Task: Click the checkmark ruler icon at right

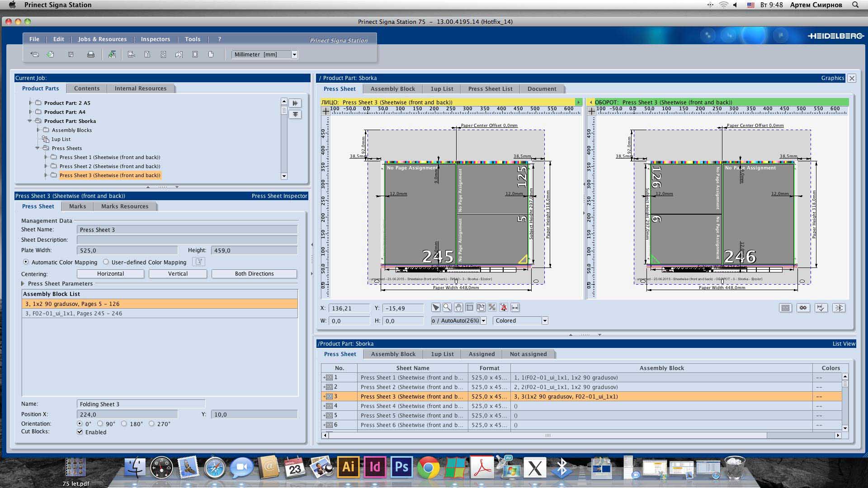Action: click(x=821, y=308)
